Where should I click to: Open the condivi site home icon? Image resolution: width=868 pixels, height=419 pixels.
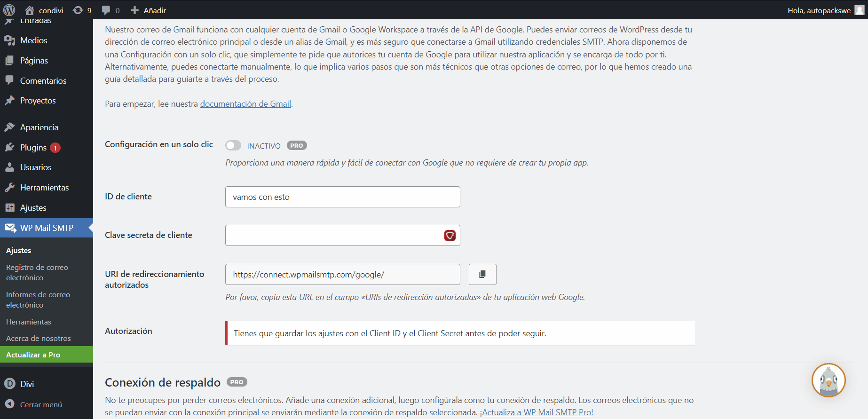[x=30, y=10]
